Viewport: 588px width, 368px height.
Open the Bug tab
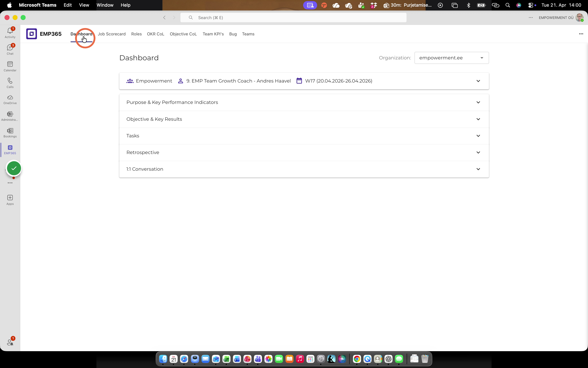(x=233, y=34)
